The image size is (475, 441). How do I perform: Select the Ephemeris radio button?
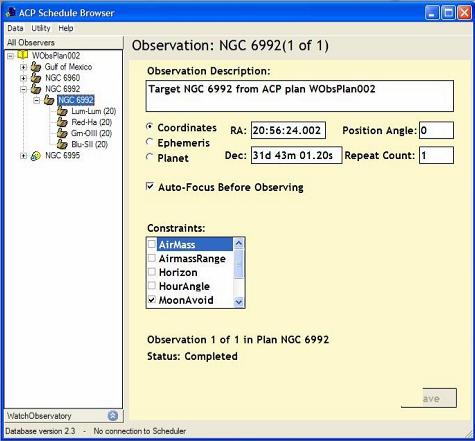point(150,142)
